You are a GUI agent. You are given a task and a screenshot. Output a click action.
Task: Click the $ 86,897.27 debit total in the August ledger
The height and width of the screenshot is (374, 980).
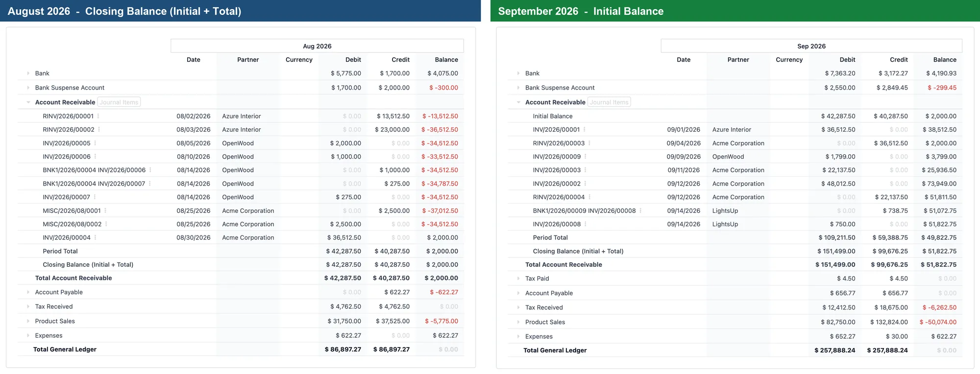(x=343, y=350)
